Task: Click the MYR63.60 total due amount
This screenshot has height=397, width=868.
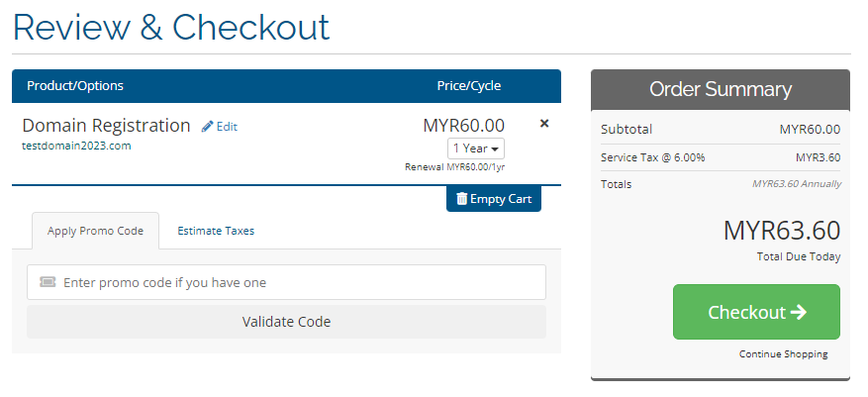Action: coord(782,231)
